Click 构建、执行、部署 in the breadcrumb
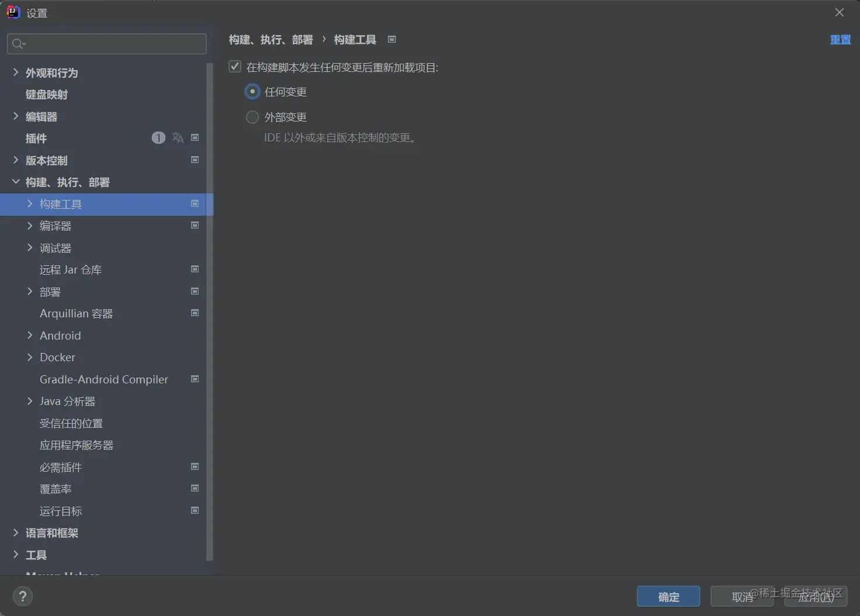This screenshot has height=616, width=860. point(271,39)
